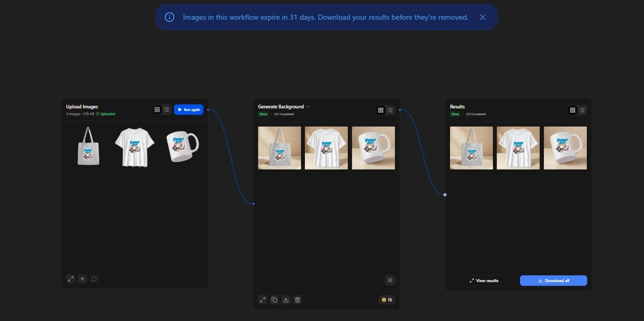Switch Upload Images panel to grid view
Viewport: 644px width, 321px height.
click(157, 109)
